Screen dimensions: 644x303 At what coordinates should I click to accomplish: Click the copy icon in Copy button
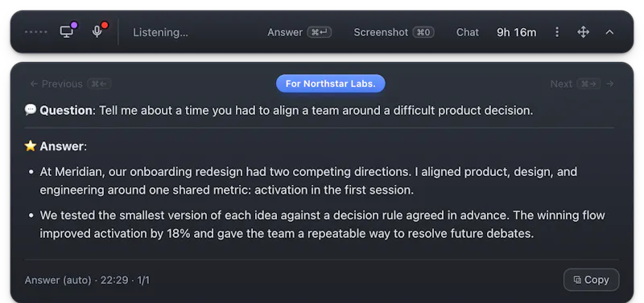click(577, 280)
